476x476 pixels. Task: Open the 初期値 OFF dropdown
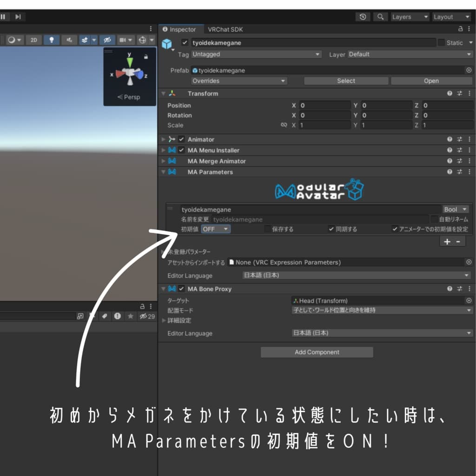pos(215,229)
